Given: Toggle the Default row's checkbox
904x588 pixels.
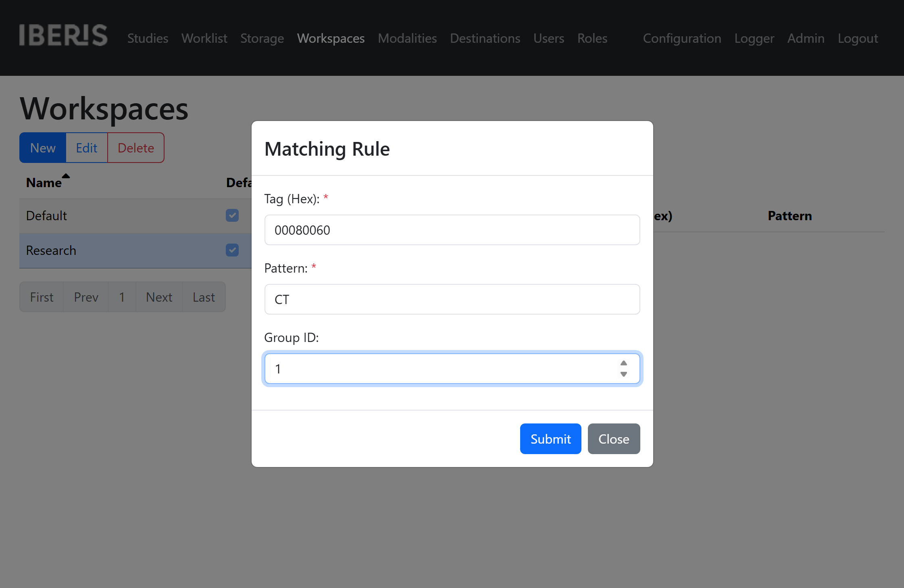Looking at the screenshot, I should (232, 215).
